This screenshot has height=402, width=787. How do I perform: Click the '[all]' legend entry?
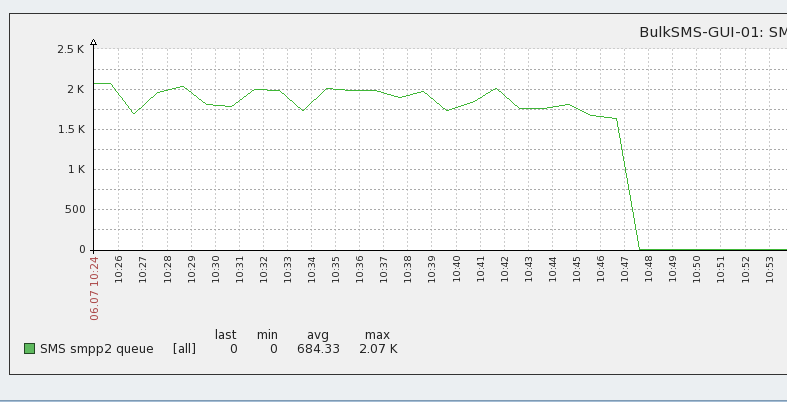click(184, 348)
